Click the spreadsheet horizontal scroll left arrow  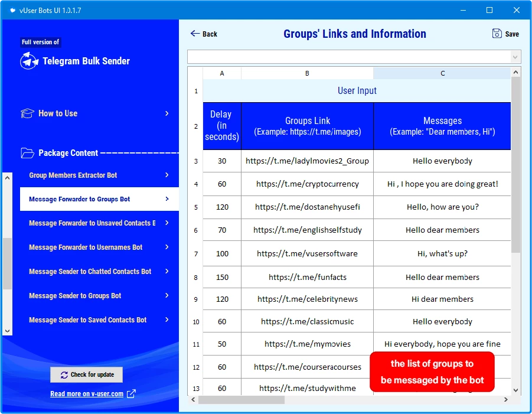193,399
